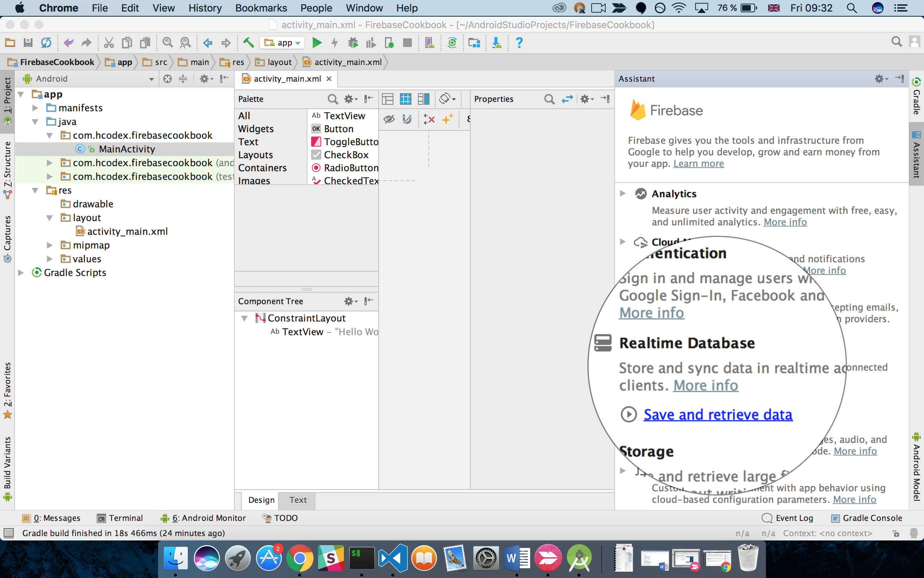Image resolution: width=924 pixels, height=578 pixels.
Task: Click the Run app play button
Action: [x=317, y=43]
